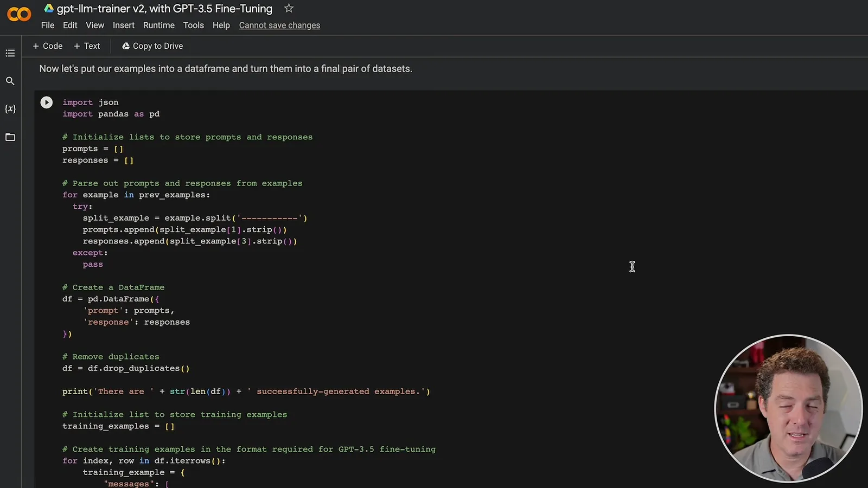Open the Insert menu
Viewport: 868px width, 488px height.
click(124, 25)
